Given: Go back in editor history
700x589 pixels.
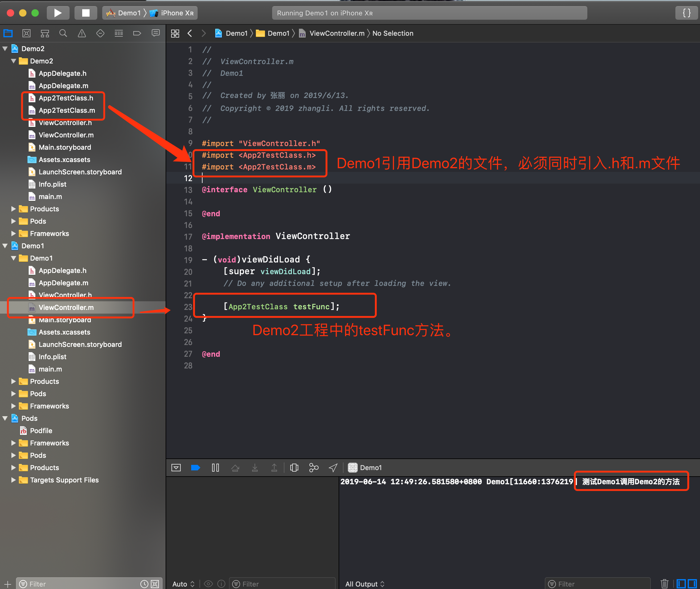Looking at the screenshot, I should click(x=190, y=33).
